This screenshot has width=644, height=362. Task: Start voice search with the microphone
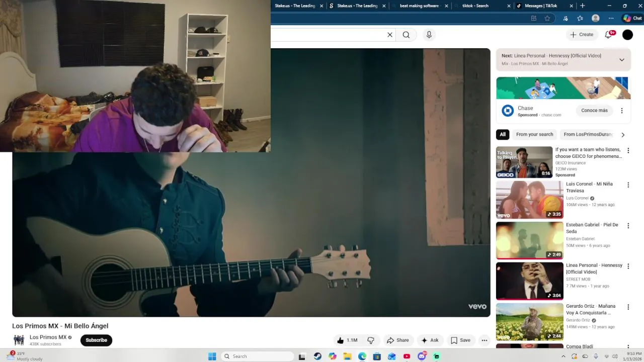click(x=429, y=35)
